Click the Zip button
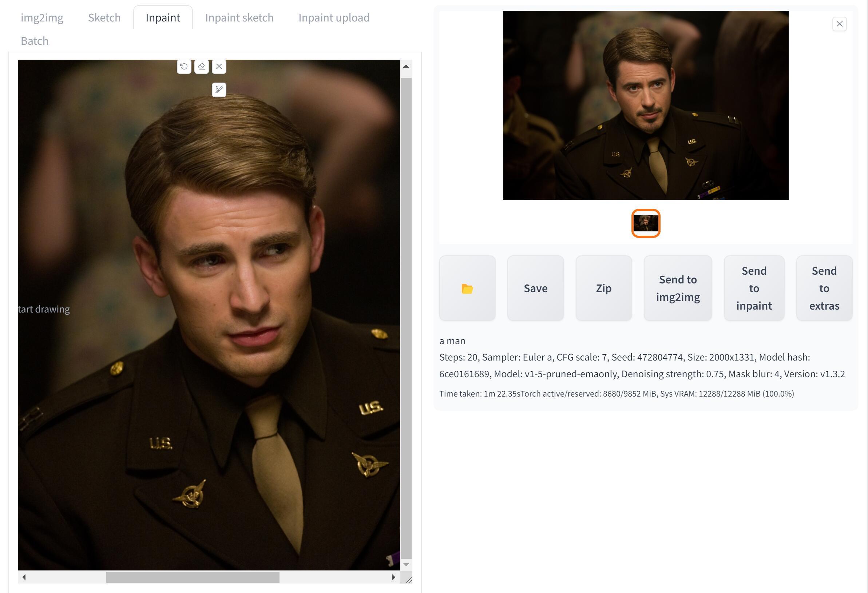Image resolution: width=868 pixels, height=593 pixels. (603, 288)
